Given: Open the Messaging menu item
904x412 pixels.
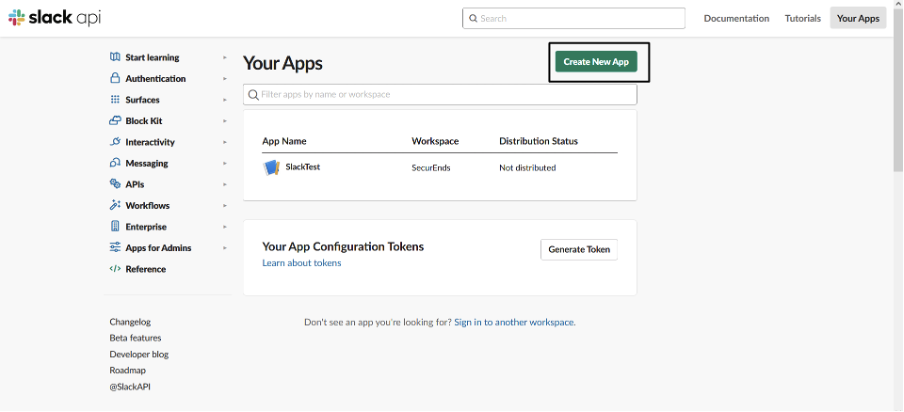Looking at the screenshot, I should (x=147, y=164).
